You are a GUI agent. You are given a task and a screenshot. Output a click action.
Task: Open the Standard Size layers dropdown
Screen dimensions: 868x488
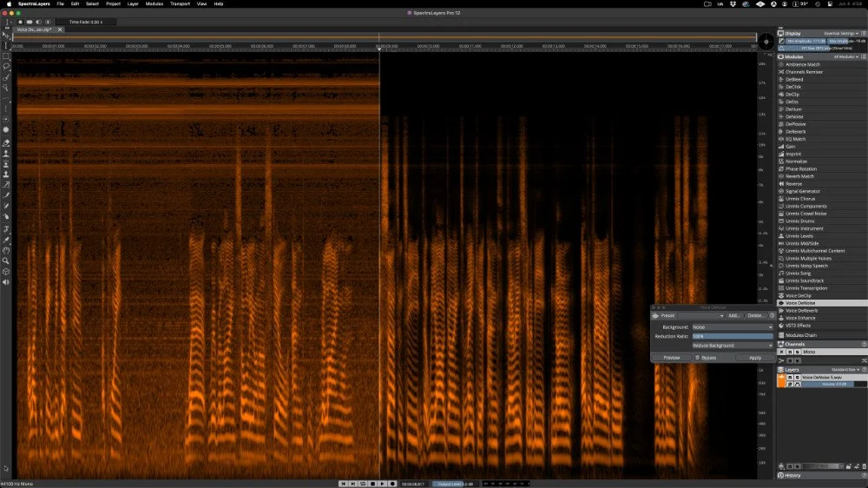pyautogui.click(x=845, y=370)
